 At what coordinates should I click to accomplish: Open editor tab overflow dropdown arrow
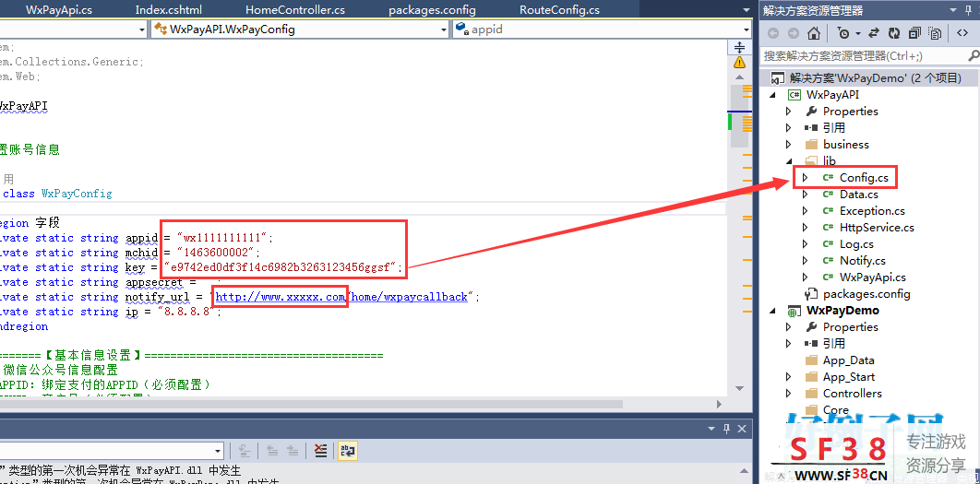[746, 10]
